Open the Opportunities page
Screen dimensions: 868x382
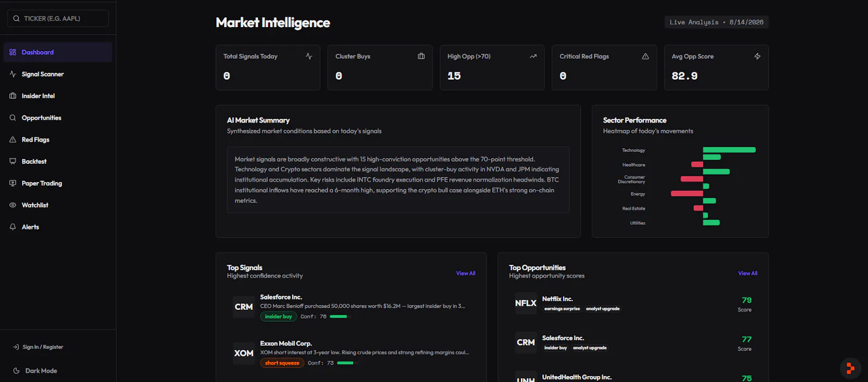[x=58, y=118]
